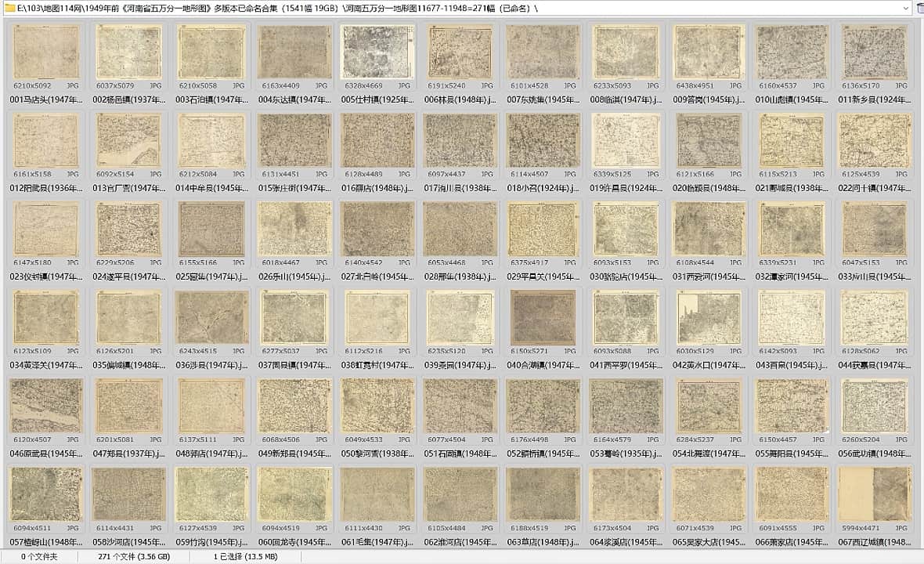Click the folder icon in the address bar
Image resolution: width=924 pixels, height=564 pixels.
9,9
